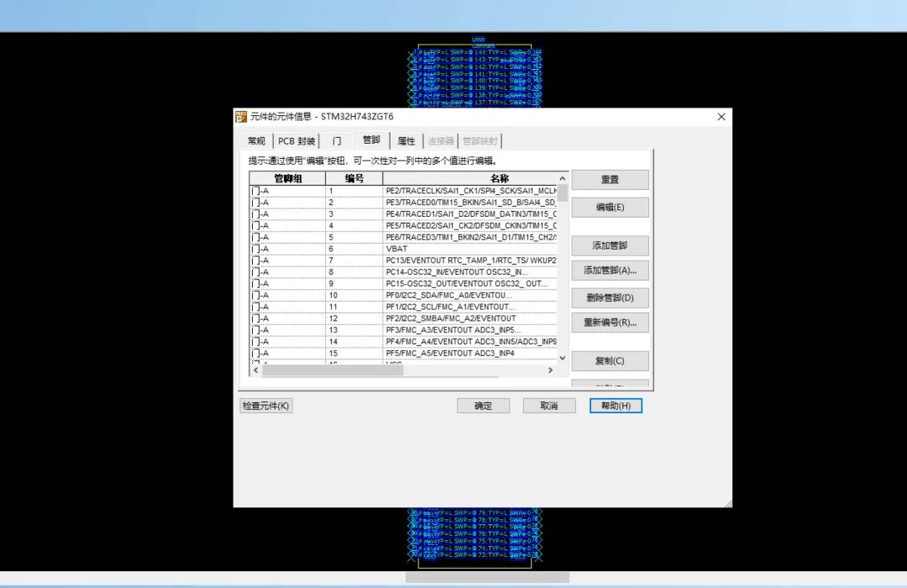Viewport: 907px width, 588px height.
Task: Click the 重置 button
Action: [610, 180]
